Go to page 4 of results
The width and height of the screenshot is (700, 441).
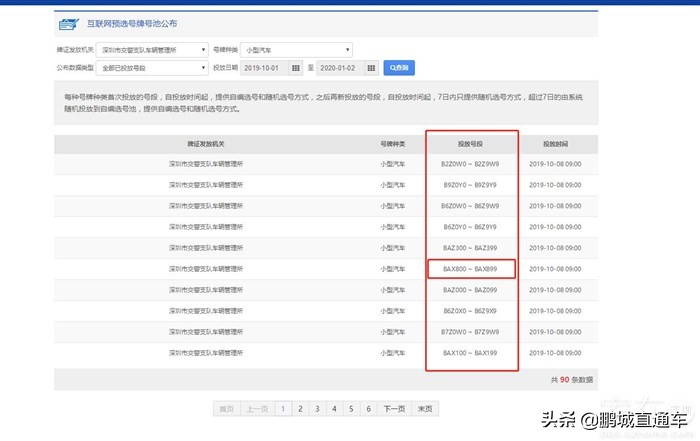334,408
